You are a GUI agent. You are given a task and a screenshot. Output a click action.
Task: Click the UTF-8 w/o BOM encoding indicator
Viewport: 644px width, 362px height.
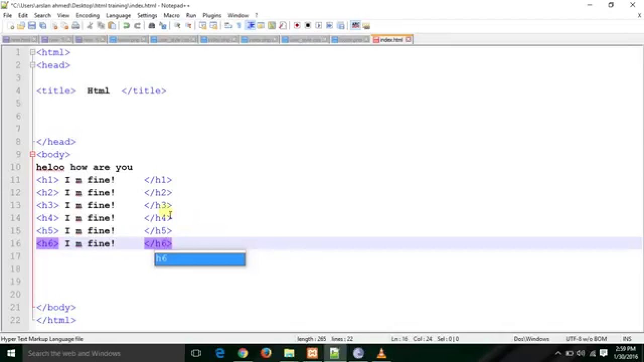pyautogui.click(x=586, y=339)
